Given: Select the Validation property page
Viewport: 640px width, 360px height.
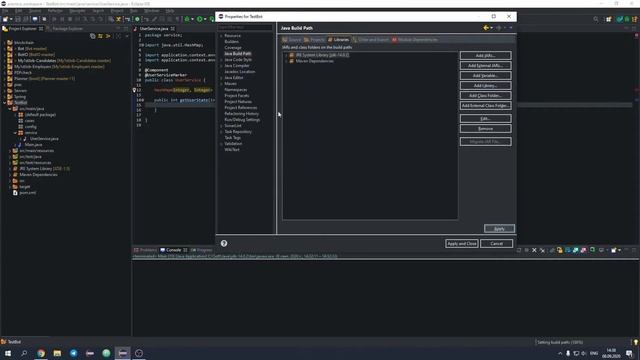Looking at the screenshot, I should click(233, 144).
